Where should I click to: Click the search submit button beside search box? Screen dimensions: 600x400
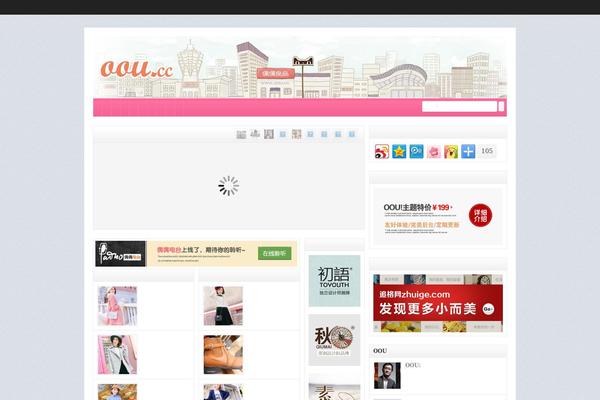pyautogui.click(x=501, y=106)
